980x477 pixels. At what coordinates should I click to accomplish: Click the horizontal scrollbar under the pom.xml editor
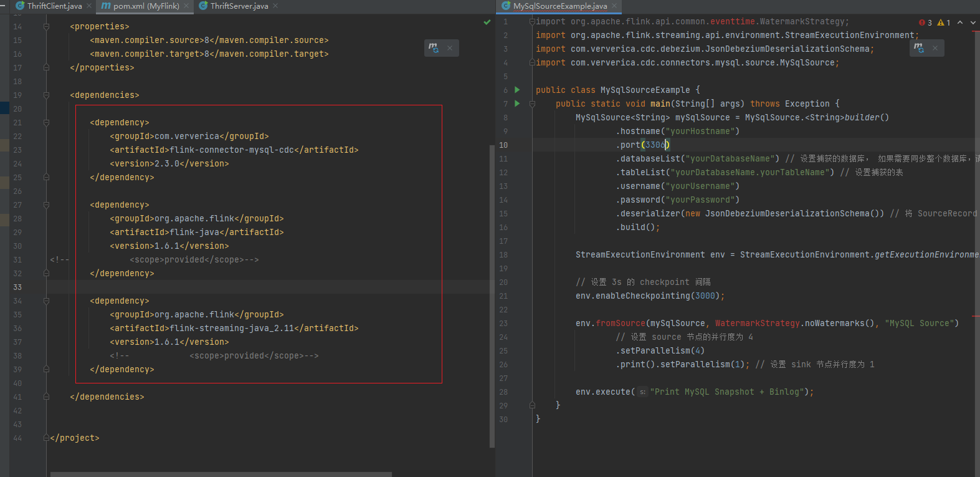[221, 474]
